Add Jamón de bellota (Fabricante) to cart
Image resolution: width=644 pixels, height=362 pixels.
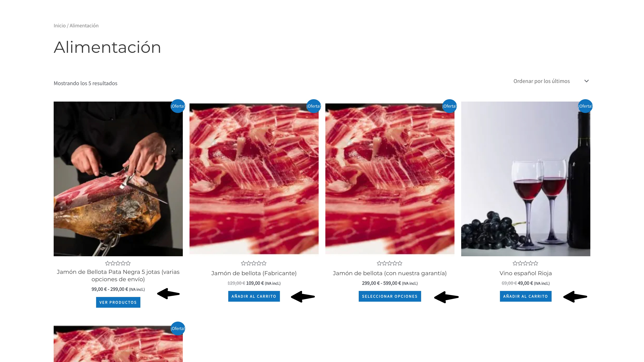point(254,296)
